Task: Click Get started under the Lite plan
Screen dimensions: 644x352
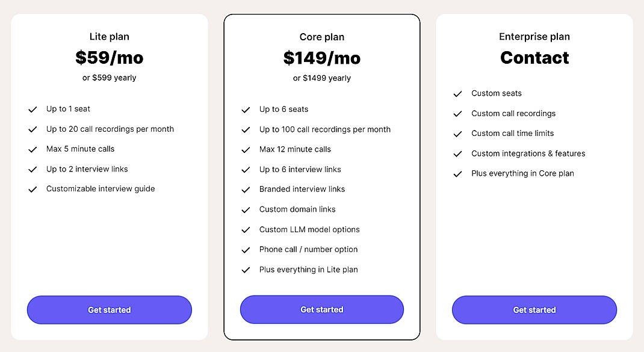Action: coord(109,309)
